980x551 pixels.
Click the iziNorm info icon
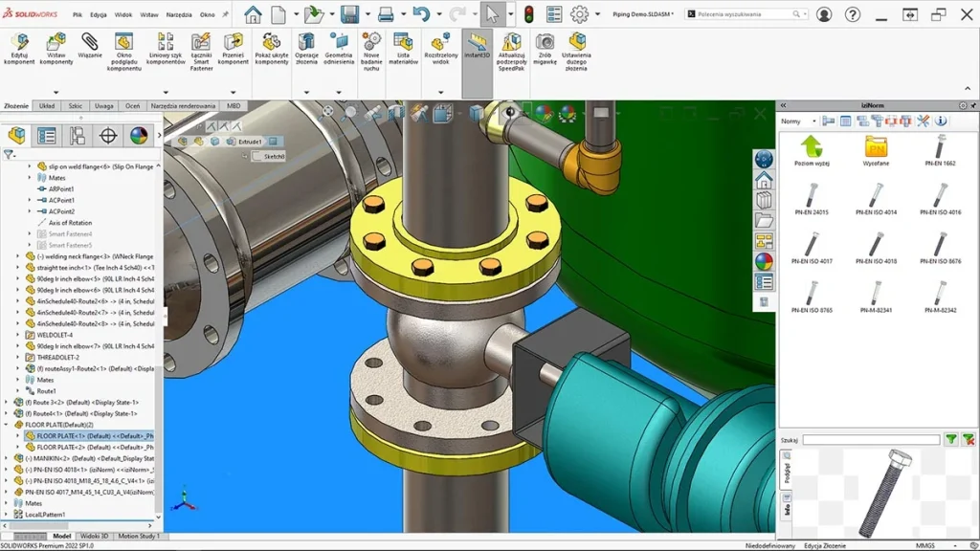click(x=941, y=121)
